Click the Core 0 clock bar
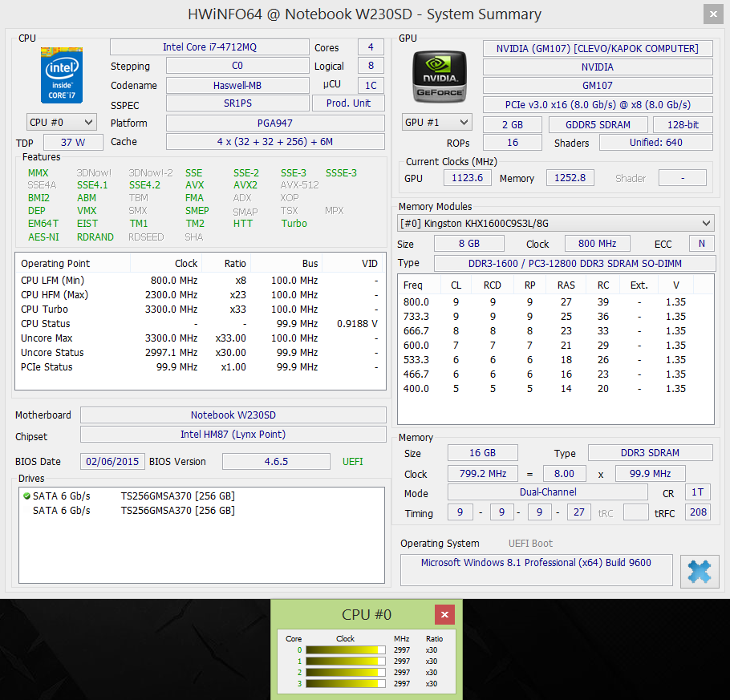The width and height of the screenshot is (730, 700). coord(346,650)
